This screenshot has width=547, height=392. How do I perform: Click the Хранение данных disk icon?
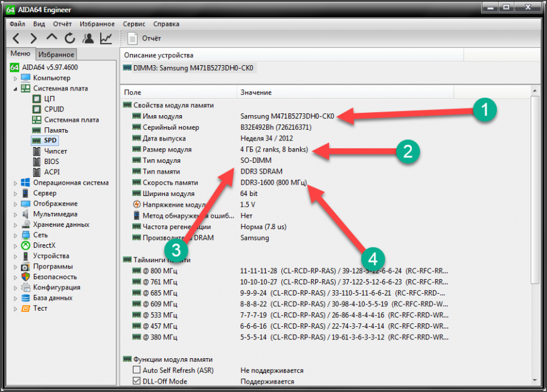[25, 224]
